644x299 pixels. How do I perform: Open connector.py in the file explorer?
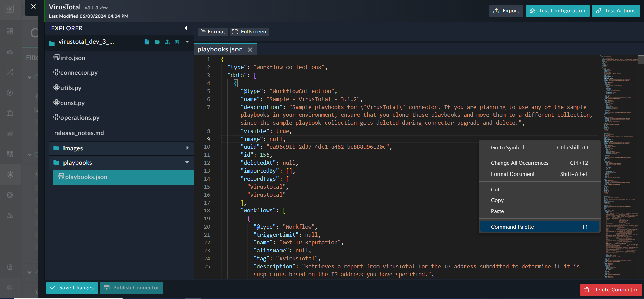coord(79,73)
